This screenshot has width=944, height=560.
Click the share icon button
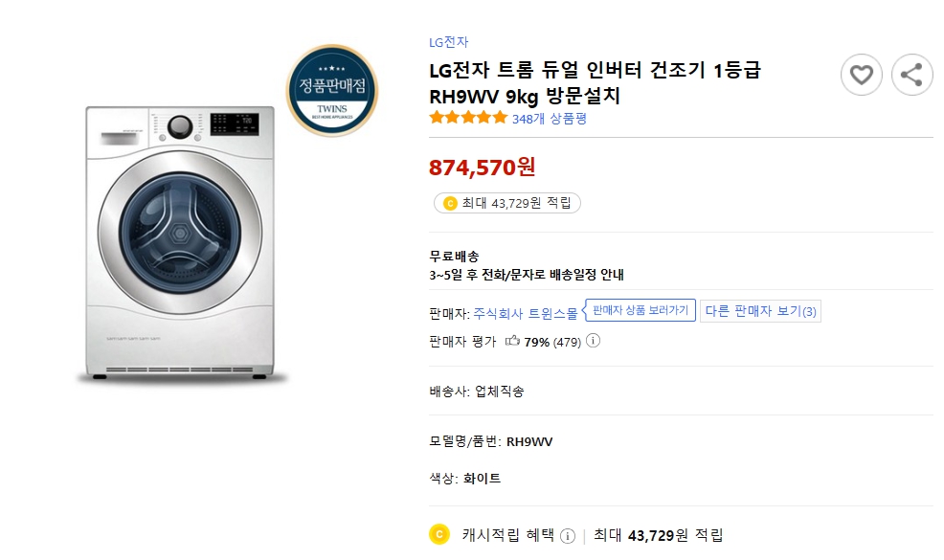(911, 75)
